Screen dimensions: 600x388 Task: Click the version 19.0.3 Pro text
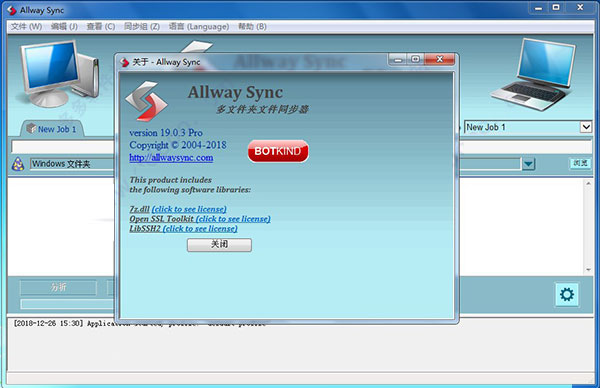pos(166,133)
